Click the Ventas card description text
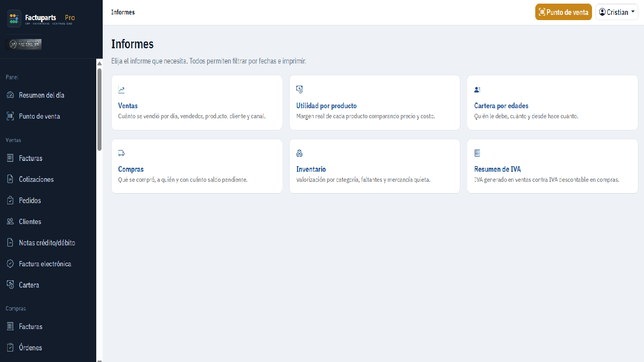This screenshot has height=362, width=644. click(192, 116)
